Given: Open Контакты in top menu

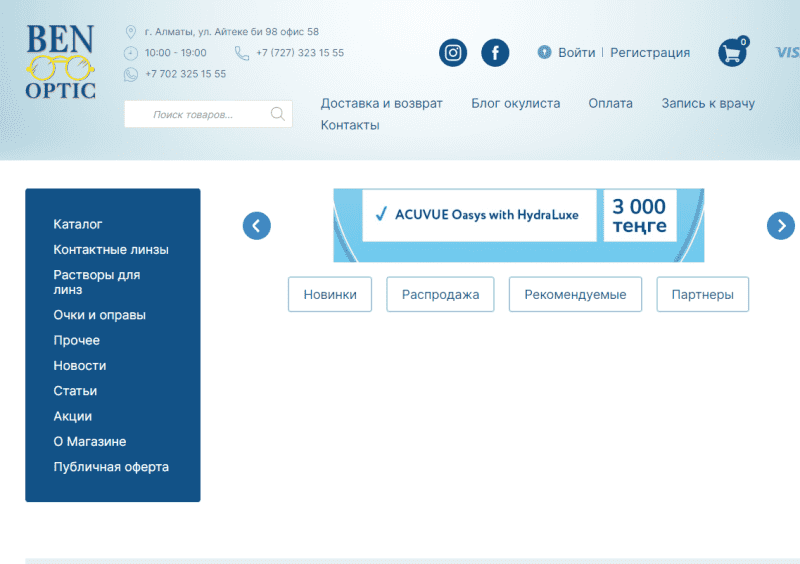Looking at the screenshot, I should [350, 125].
